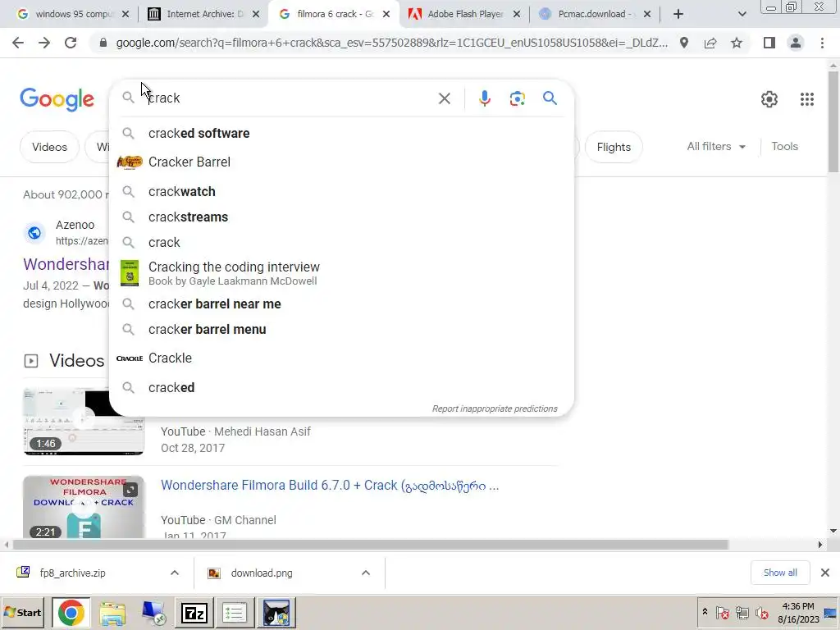Clear the search box with the X
The image size is (840, 630).
tap(444, 98)
